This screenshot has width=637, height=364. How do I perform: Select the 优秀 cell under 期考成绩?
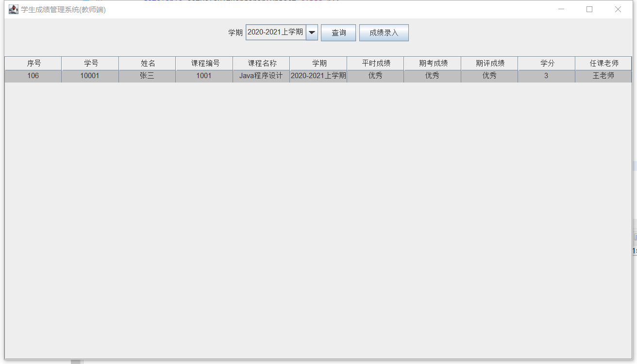[433, 76]
